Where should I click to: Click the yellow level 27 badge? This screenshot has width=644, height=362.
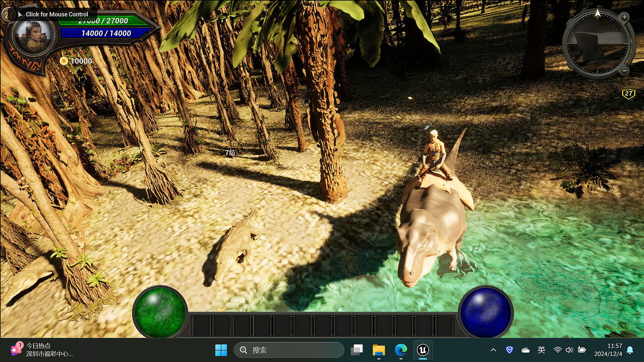(628, 94)
